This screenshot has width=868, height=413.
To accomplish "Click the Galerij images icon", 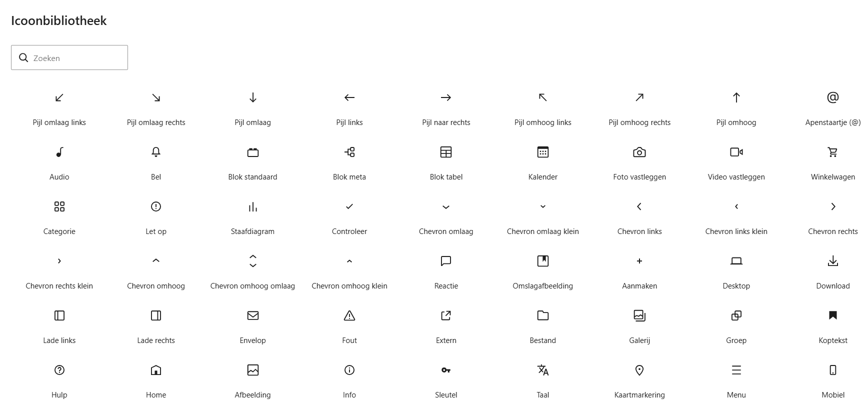I will [639, 315].
